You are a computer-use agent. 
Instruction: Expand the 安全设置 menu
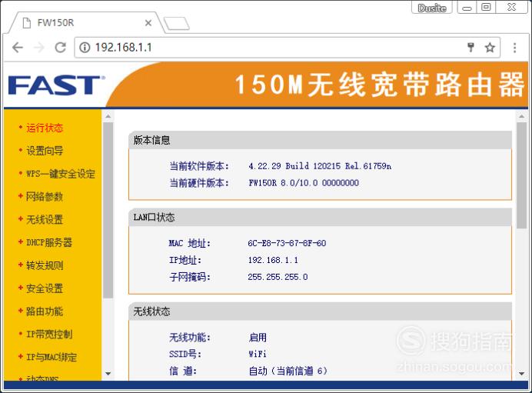(x=45, y=288)
